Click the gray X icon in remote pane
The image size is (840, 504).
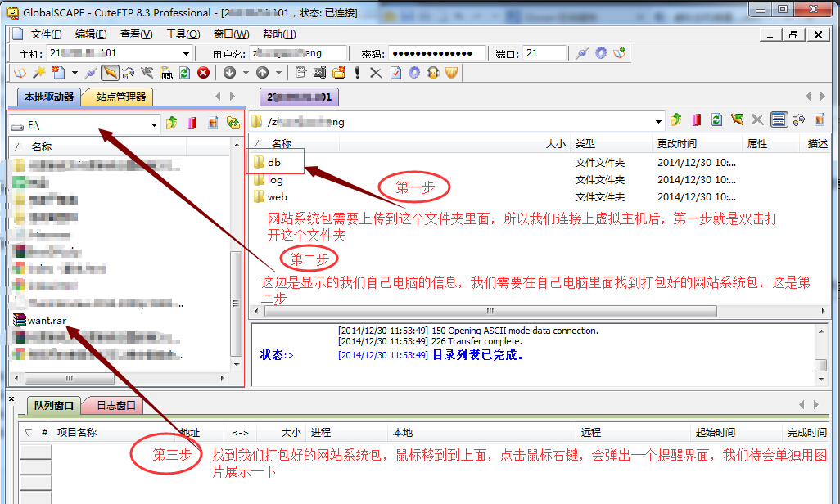coord(757,120)
